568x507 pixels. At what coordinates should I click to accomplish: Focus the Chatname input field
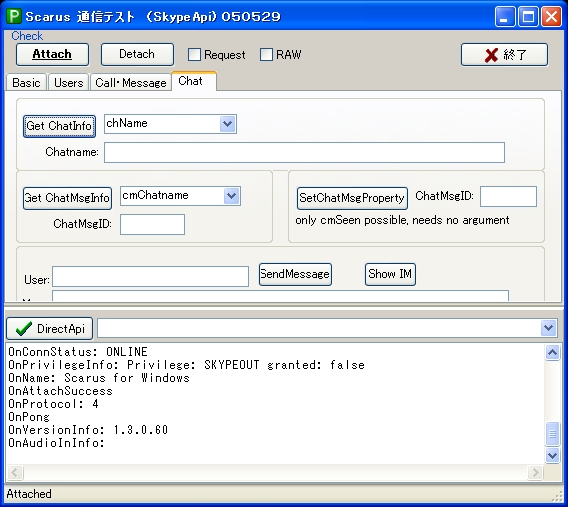point(304,152)
